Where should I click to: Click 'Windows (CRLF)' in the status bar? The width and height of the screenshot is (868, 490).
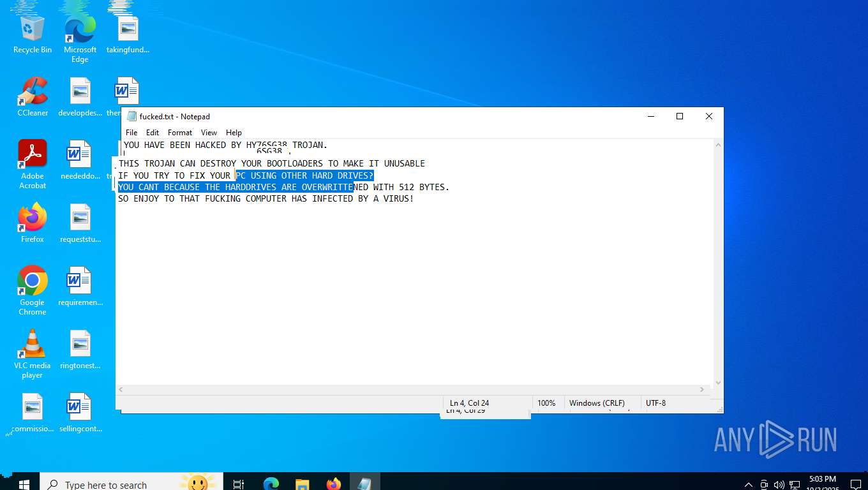pos(597,403)
